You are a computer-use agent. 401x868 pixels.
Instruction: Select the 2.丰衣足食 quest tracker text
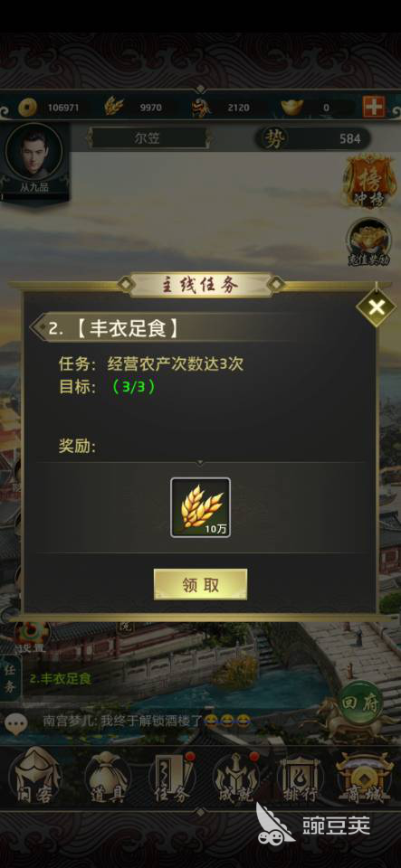click(61, 678)
